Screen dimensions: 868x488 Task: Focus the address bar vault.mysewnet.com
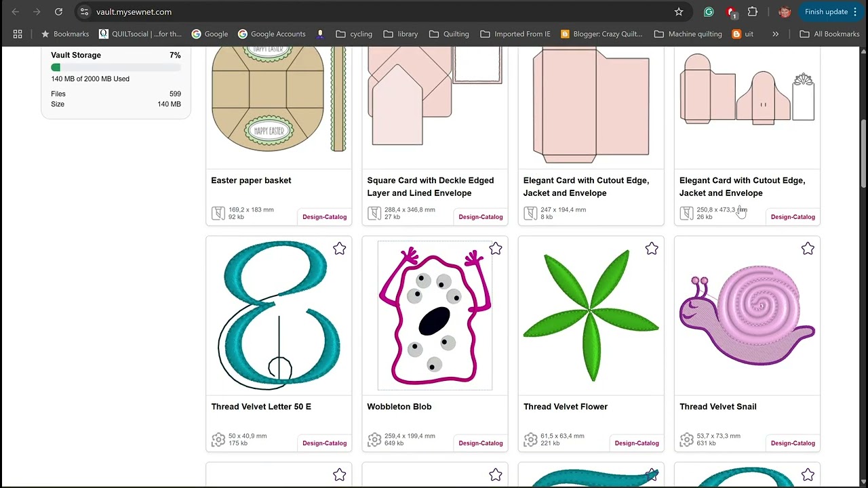coord(380,12)
